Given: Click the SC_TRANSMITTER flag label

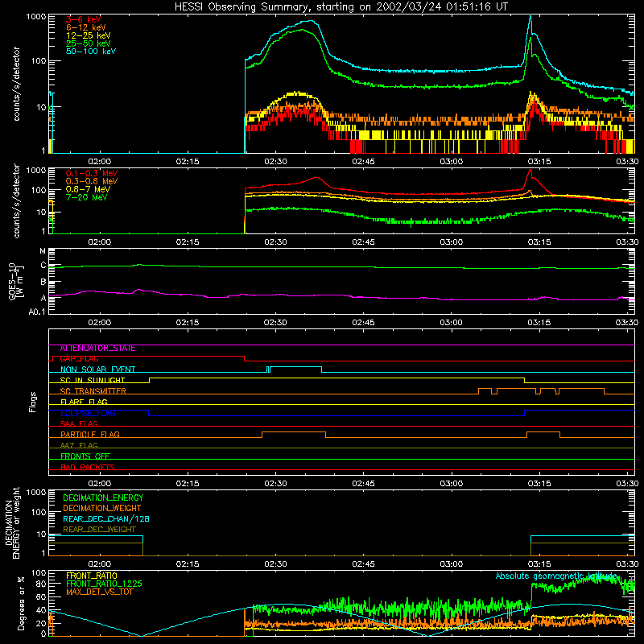Looking at the screenshot, I should click(93, 391).
